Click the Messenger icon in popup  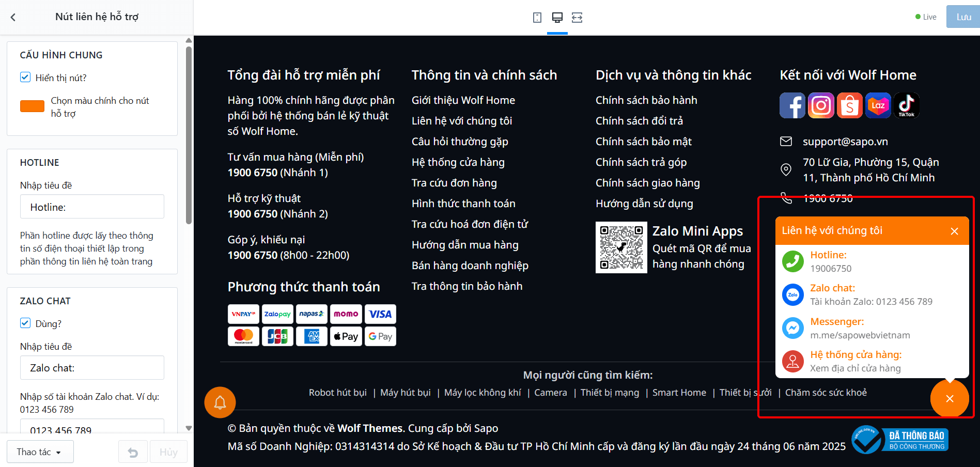tap(793, 328)
